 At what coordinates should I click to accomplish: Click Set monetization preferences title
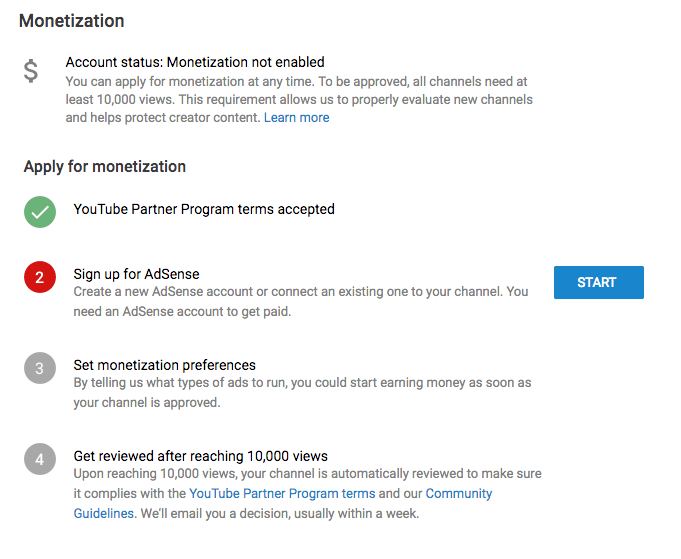[165, 365]
